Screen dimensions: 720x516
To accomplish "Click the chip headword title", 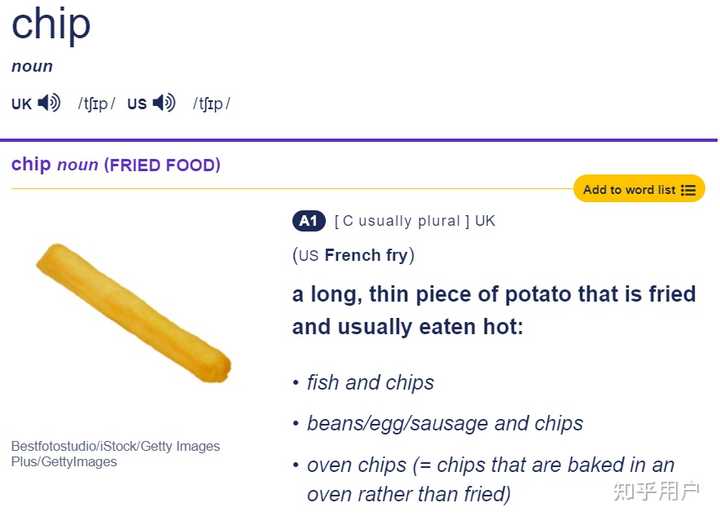I will [51, 24].
